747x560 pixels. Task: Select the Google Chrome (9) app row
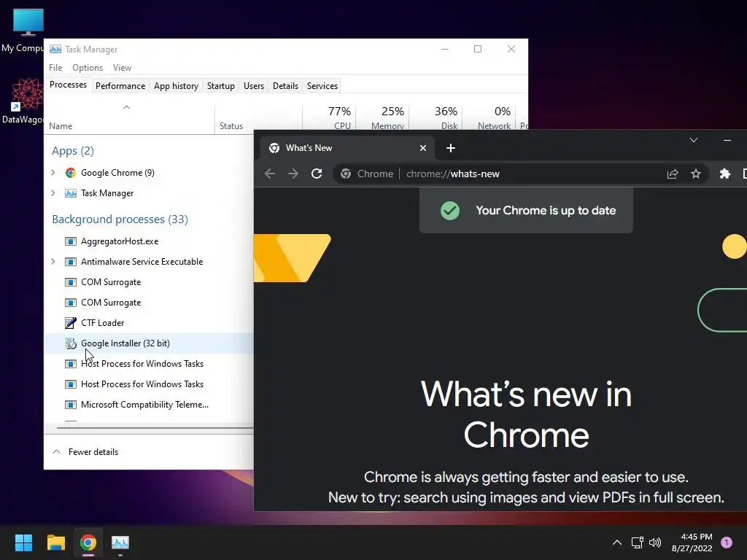149,172
